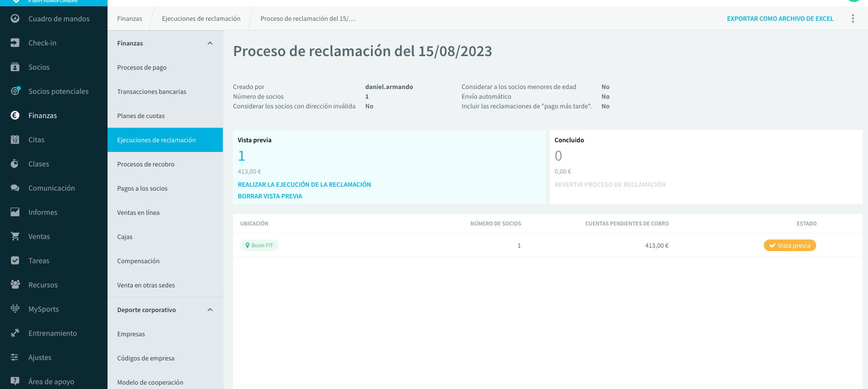Go to Finanzas breadcrumb
This screenshot has height=389, width=868.
pyautogui.click(x=129, y=18)
